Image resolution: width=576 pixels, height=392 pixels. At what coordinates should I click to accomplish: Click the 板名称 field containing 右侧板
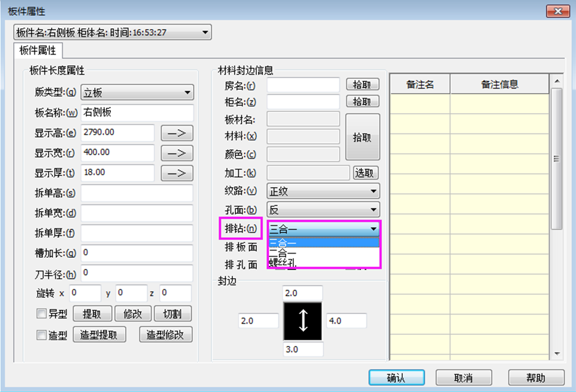(x=137, y=113)
